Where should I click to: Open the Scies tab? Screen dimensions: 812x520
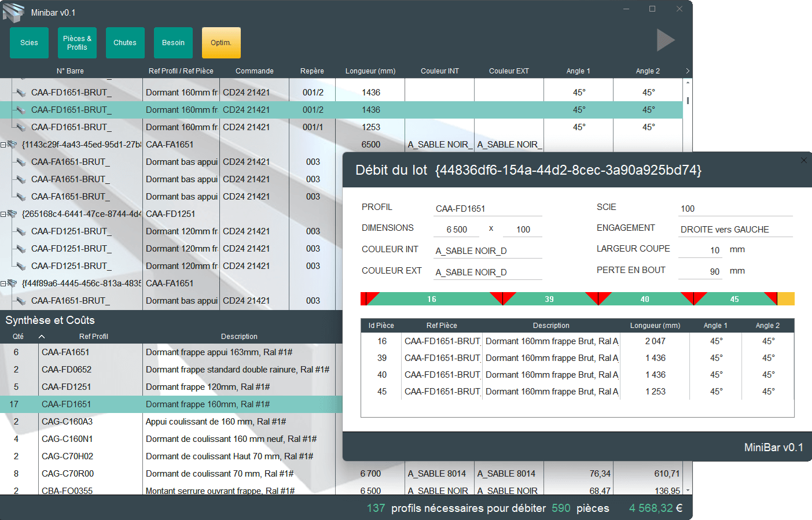[x=29, y=43]
